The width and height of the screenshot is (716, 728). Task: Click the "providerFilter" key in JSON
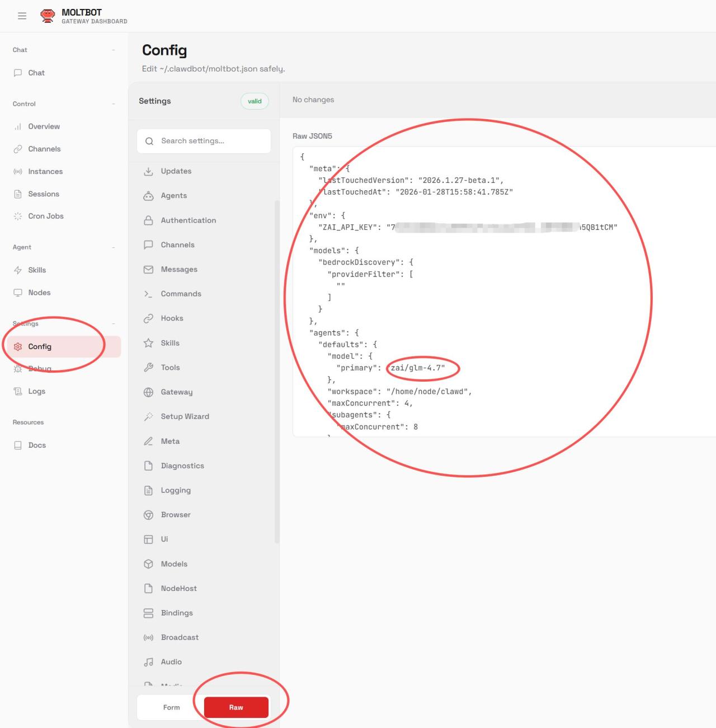pos(364,274)
